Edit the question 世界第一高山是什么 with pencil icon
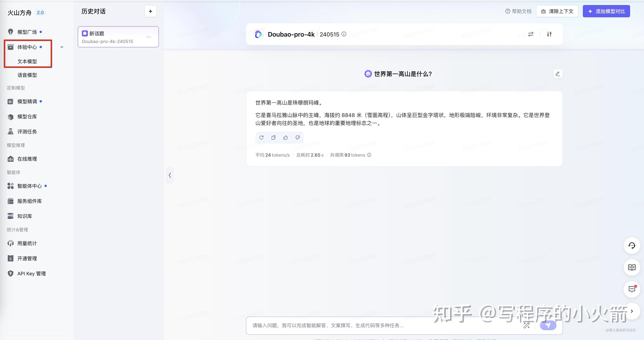 558,74
